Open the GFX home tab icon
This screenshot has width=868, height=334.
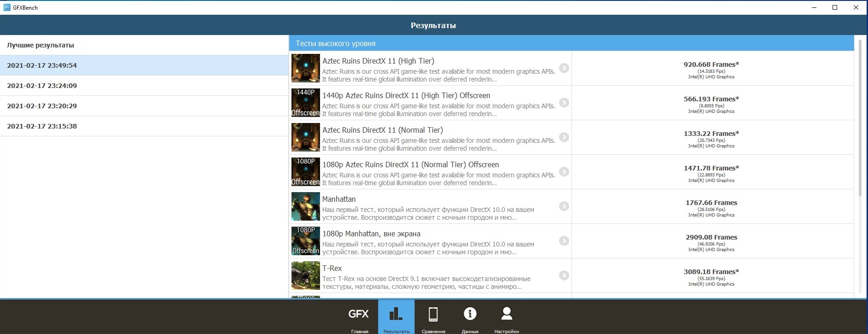coord(359,314)
